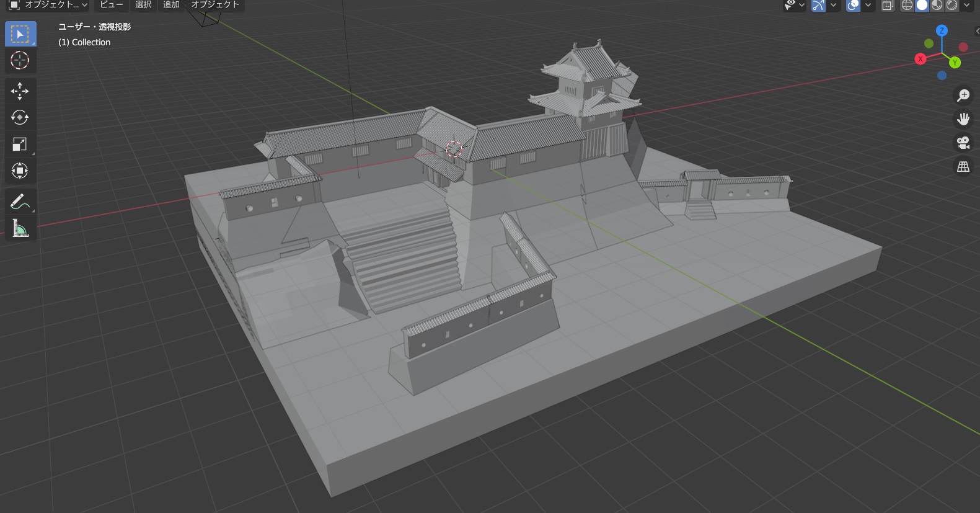Click the ユーザー・透視投影 view label
This screenshot has height=513, width=980.
point(95,27)
